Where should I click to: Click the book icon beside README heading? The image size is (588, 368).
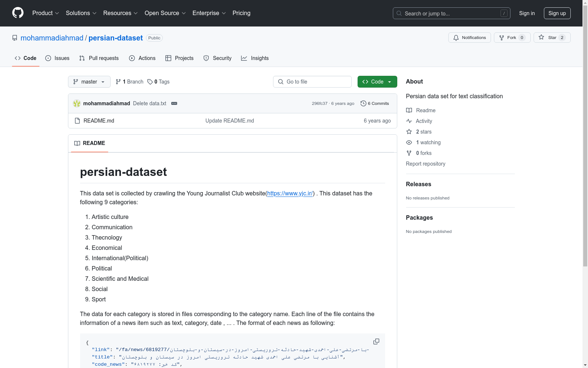(77, 143)
